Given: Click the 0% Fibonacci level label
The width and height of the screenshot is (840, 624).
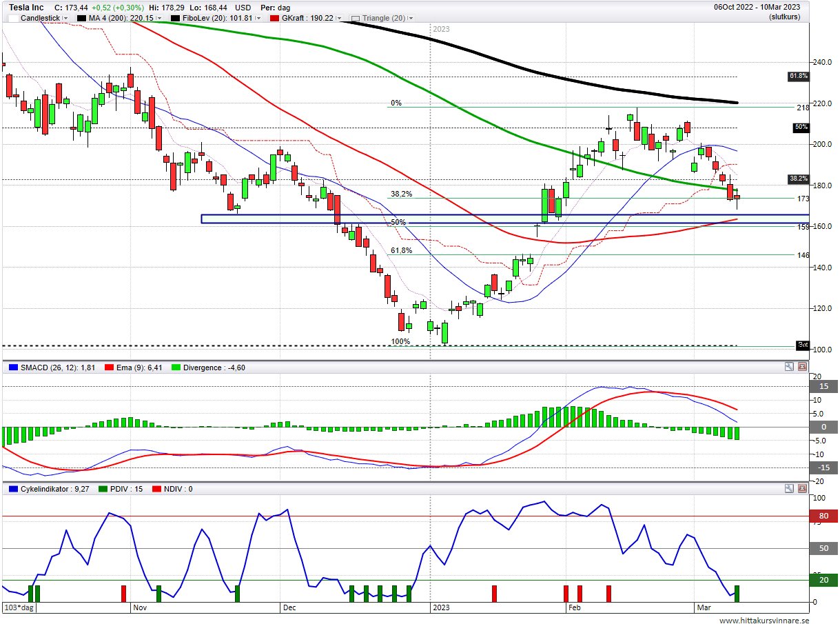Looking at the screenshot, I should point(396,103).
